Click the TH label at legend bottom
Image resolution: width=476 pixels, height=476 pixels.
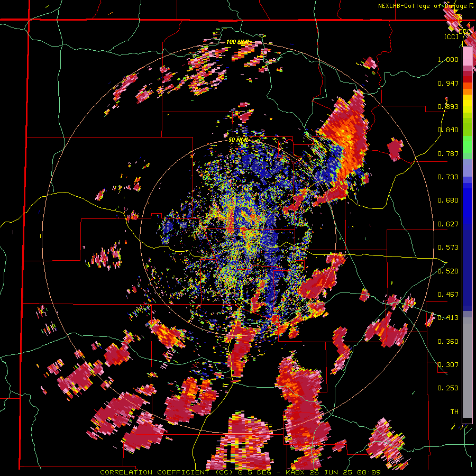click(x=454, y=412)
